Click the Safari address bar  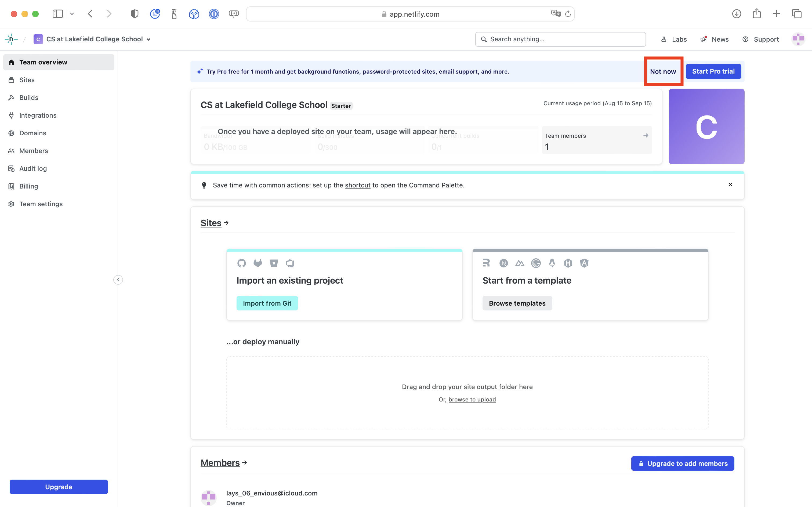(410, 14)
